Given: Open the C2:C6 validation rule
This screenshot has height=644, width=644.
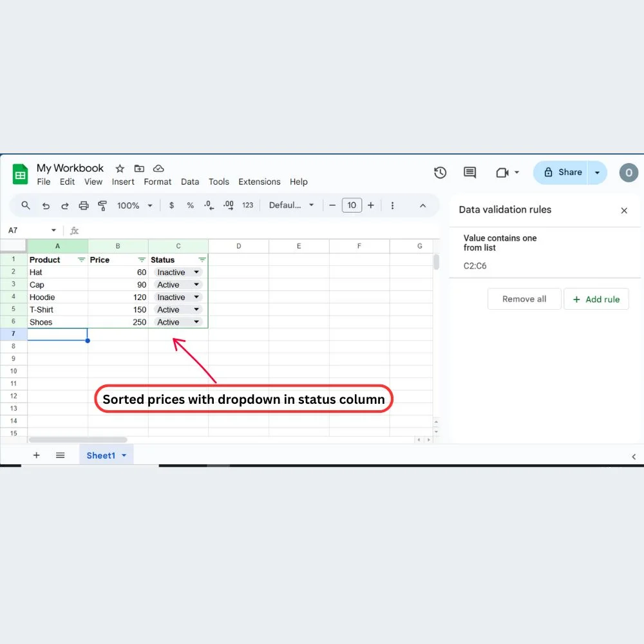Looking at the screenshot, I should point(545,252).
